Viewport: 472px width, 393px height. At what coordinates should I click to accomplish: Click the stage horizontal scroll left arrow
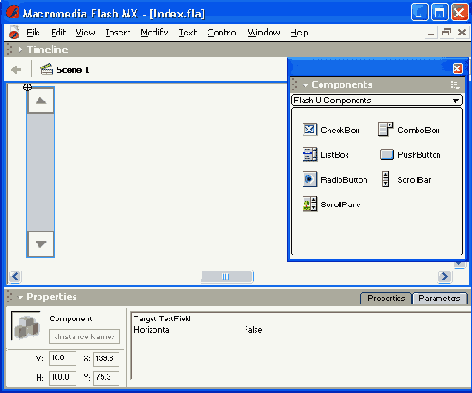pos(15,276)
